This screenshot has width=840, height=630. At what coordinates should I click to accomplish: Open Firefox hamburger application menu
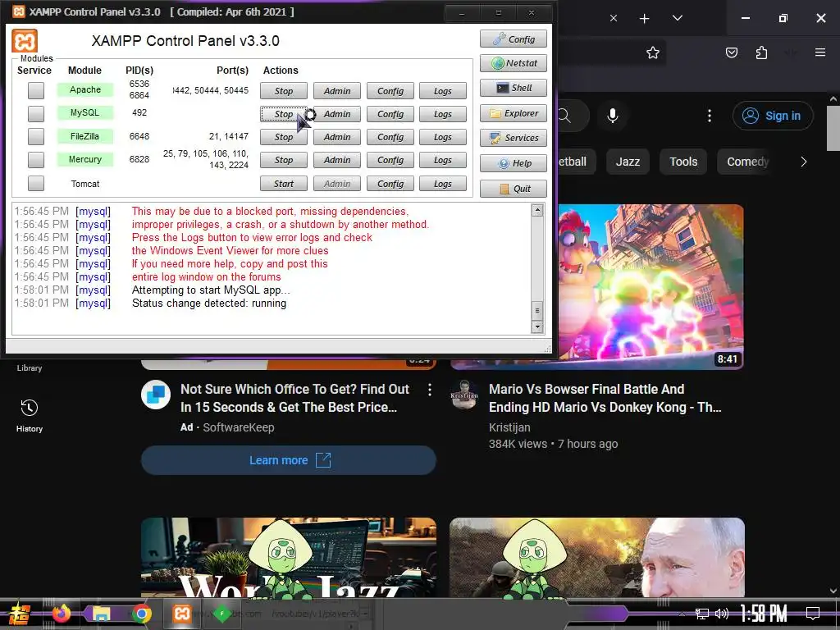point(820,52)
